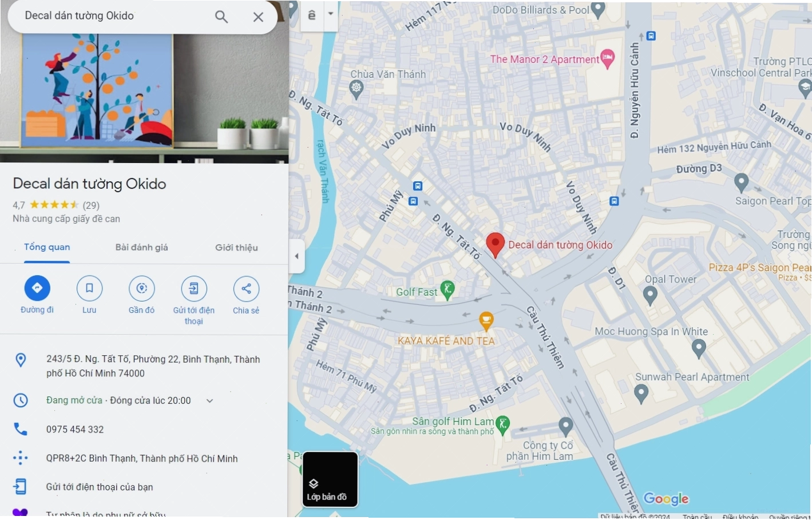Expand opening hours with the chevron

pos(209,400)
